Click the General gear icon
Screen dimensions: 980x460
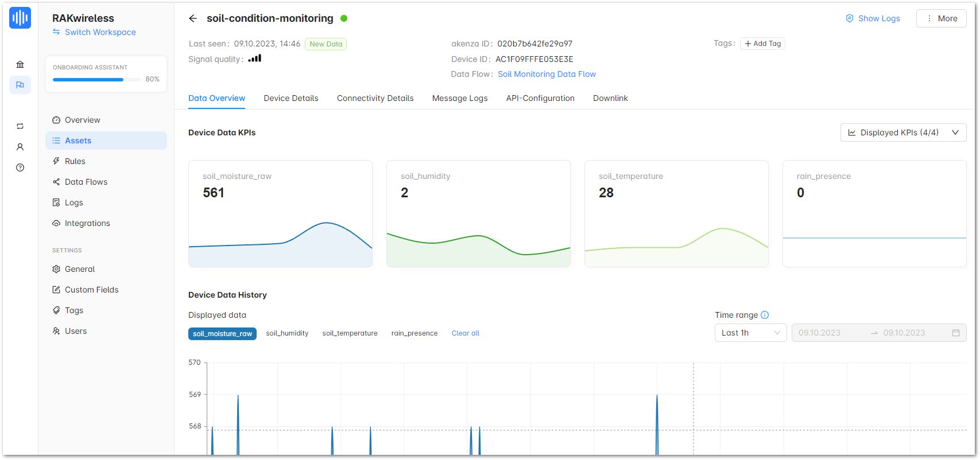coord(56,269)
